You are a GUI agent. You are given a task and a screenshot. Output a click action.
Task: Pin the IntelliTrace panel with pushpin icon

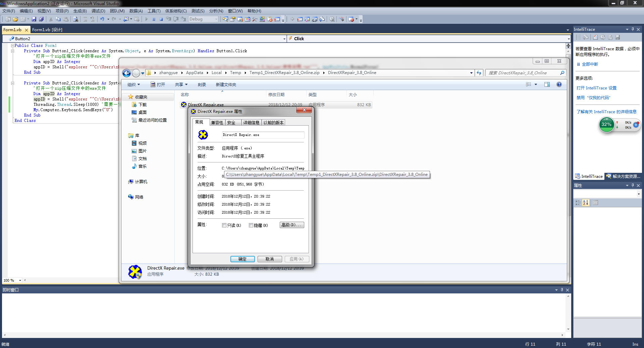tap(633, 29)
